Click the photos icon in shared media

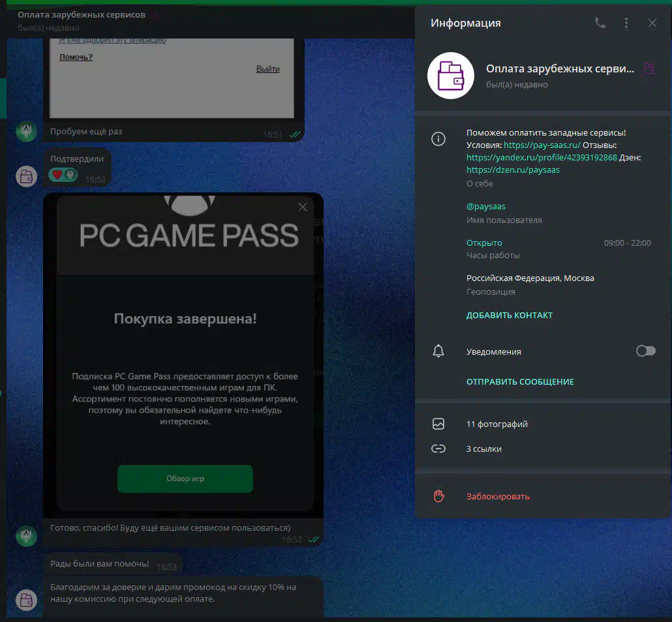[x=438, y=424]
